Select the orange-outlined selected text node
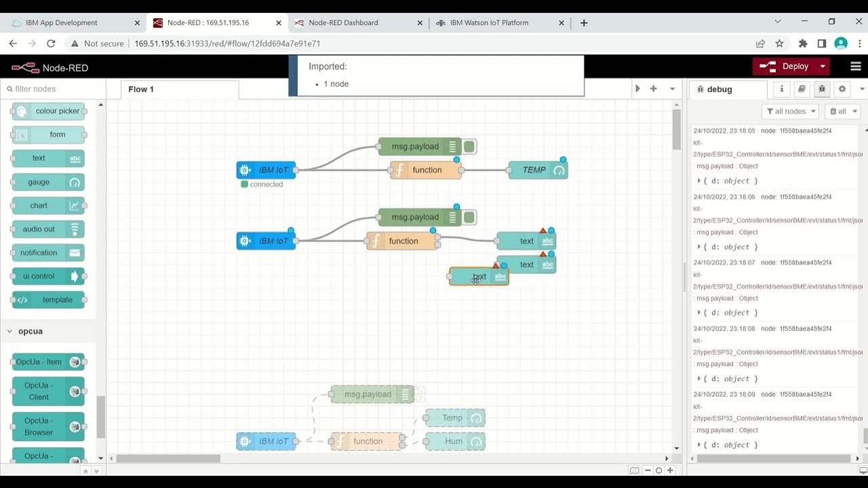868x488 pixels. coord(479,277)
